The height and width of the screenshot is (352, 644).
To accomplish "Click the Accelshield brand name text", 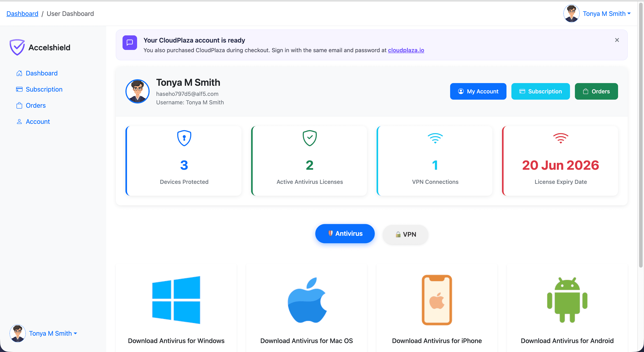I will (49, 47).
